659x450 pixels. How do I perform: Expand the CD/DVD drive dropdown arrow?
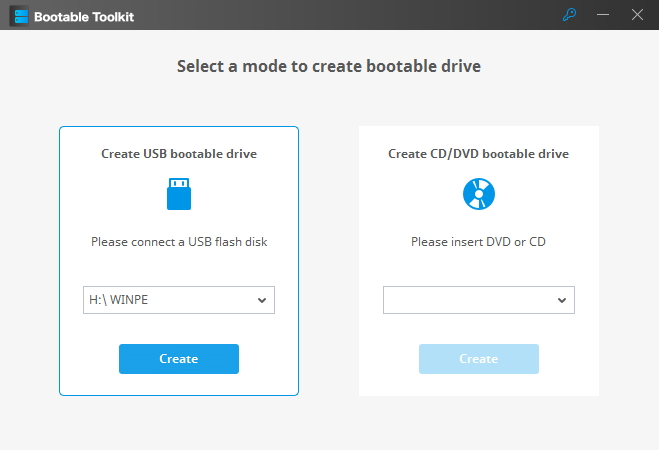562,300
